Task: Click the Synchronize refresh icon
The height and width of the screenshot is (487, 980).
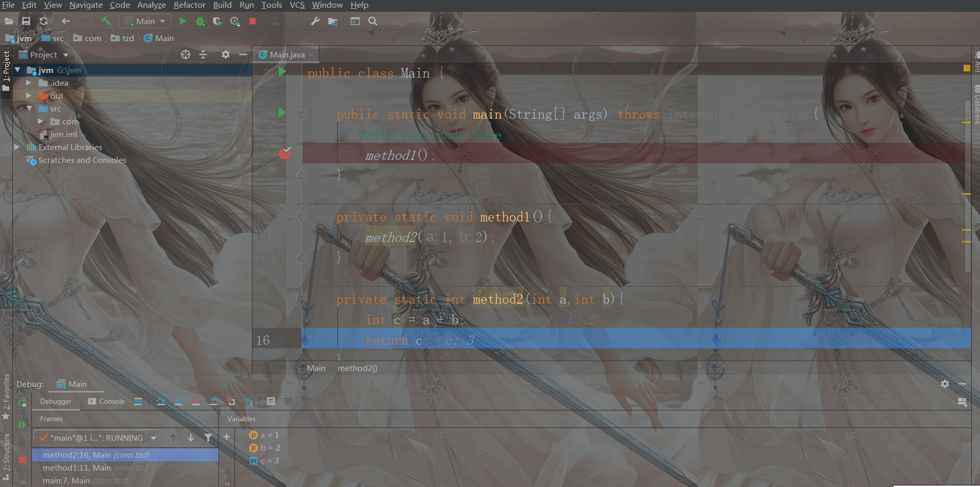Action: coord(44,21)
